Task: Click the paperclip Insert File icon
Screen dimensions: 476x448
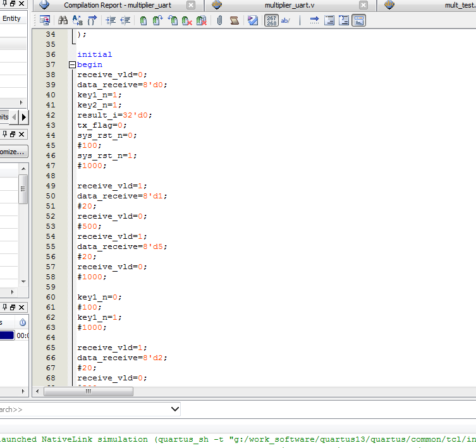Action: pyautogui.click(x=219, y=20)
